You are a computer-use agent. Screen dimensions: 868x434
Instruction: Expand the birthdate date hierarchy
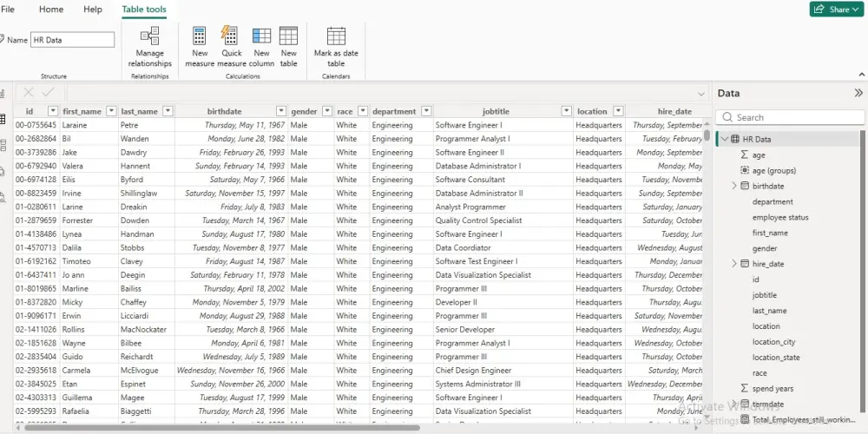(x=734, y=186)
